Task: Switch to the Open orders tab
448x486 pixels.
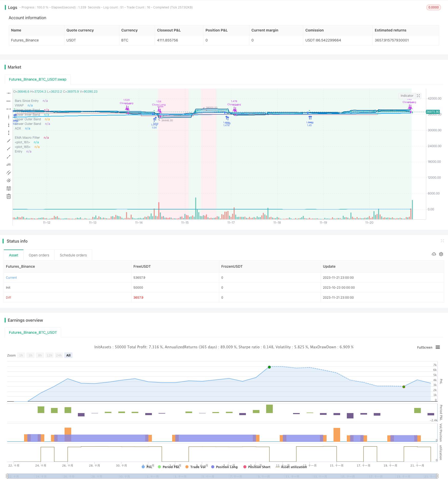Action: pos(39,255)
